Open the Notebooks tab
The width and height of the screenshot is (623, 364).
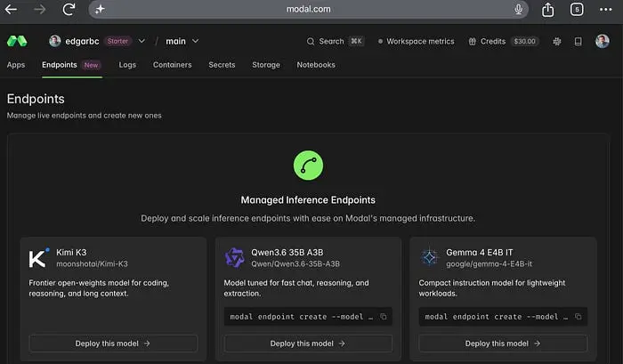316,65
